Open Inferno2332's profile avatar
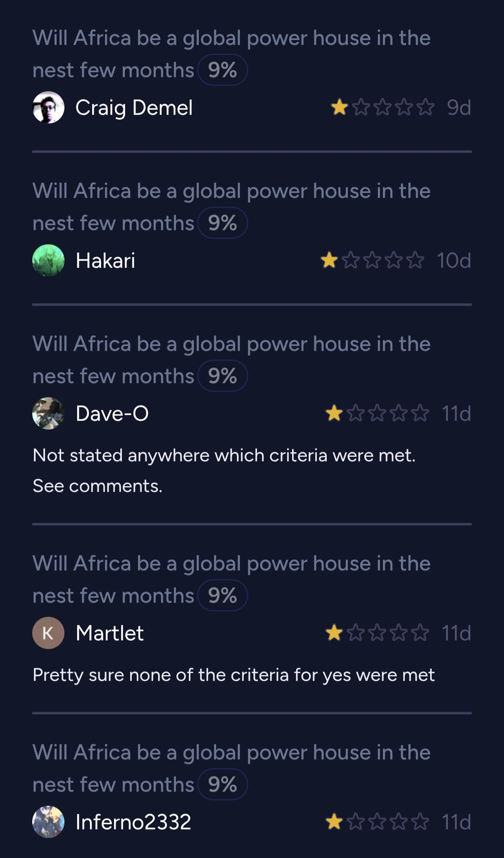 point(48,822)
